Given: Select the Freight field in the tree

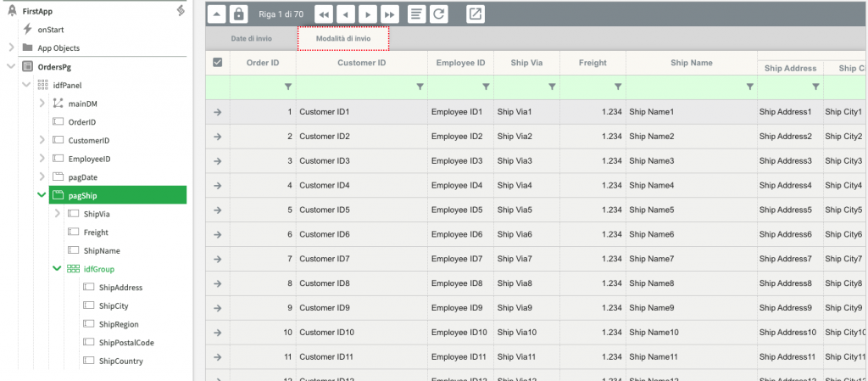Looking at the screenshot, I should pos(96,233).
